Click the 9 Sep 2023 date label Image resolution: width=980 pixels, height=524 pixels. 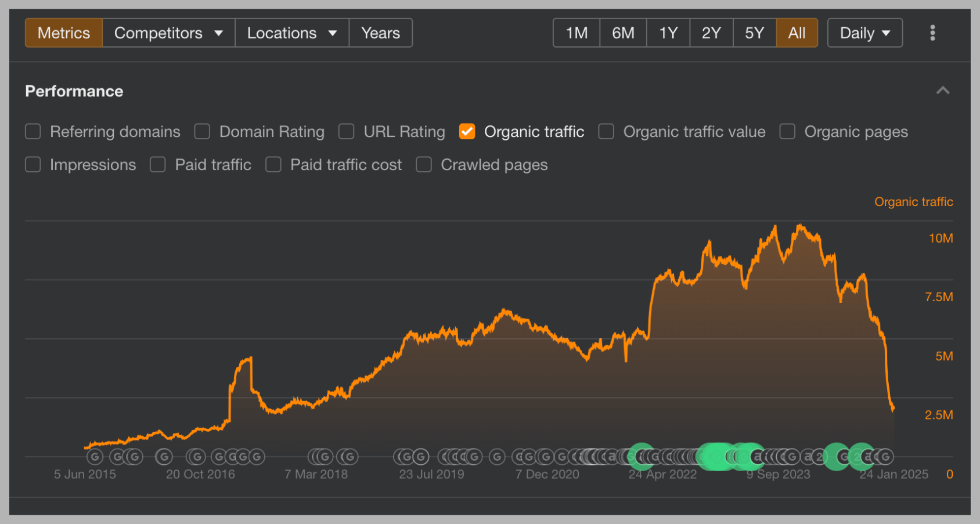pyautogui.click(x=778, y=474)
